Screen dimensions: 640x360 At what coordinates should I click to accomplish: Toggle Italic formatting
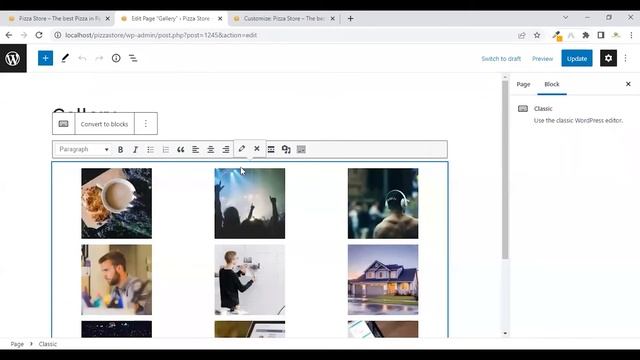point(135,150)
